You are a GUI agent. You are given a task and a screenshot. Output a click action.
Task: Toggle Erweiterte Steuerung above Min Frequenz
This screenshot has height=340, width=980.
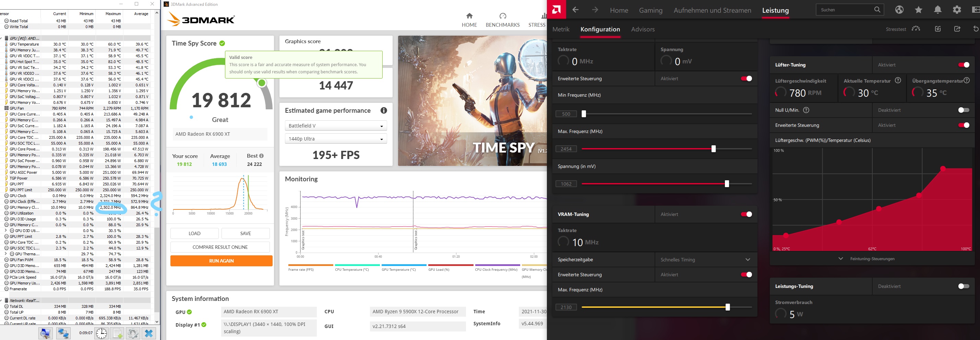pyautogui.click(x=746, y=78)
